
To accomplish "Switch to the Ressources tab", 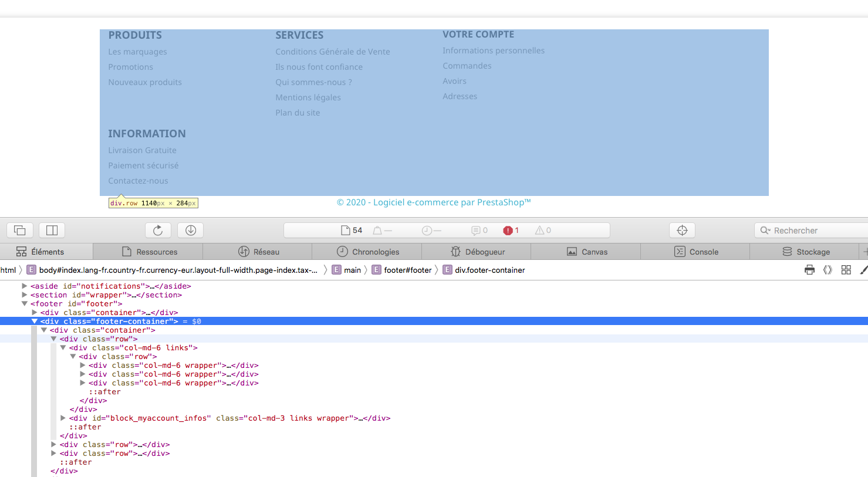I will tap(148, 252).
